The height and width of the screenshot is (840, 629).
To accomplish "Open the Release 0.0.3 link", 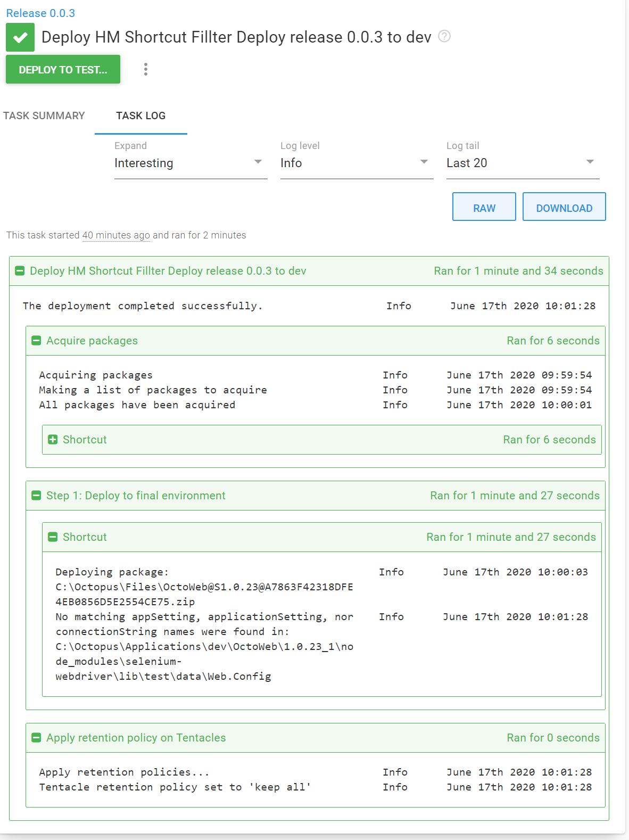I will 40,13.
